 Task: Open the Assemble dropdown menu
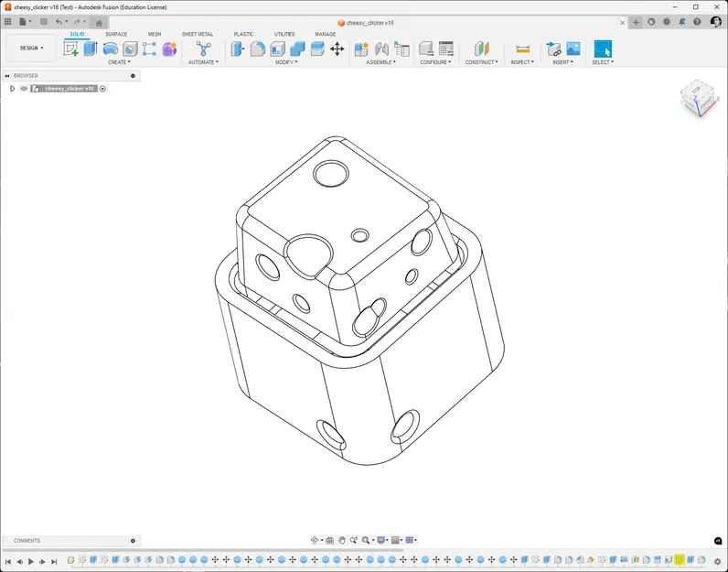381,62
